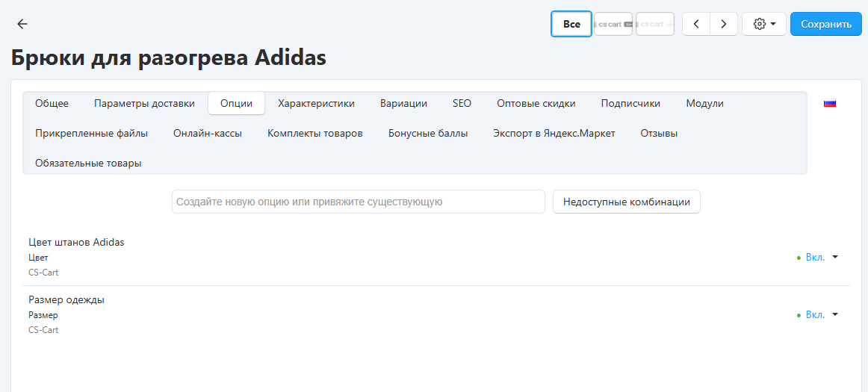Open the Недоступные комбинации button
Viewport: 868px width, 392px height.
click(x=627, y=202)
